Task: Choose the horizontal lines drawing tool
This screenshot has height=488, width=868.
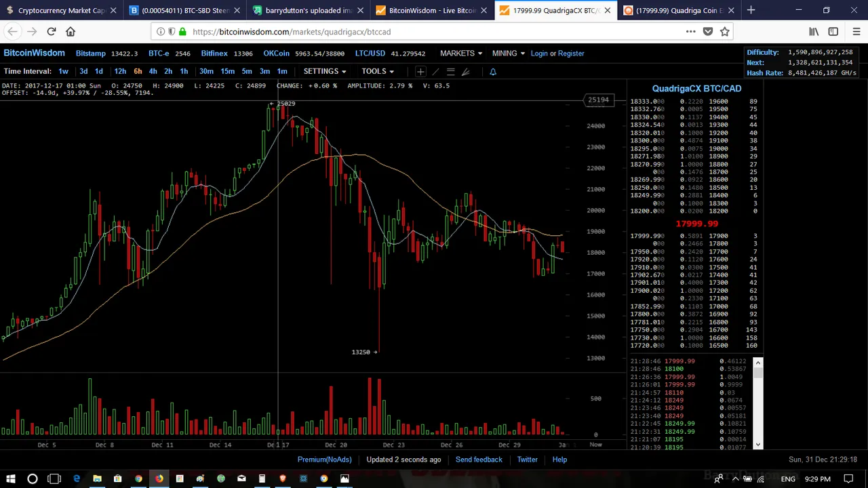Action: point(450,71)
